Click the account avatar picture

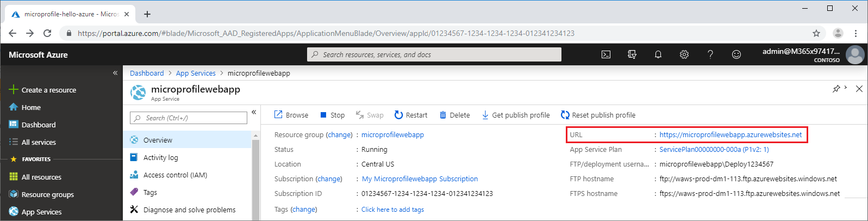tap(855, 54)
